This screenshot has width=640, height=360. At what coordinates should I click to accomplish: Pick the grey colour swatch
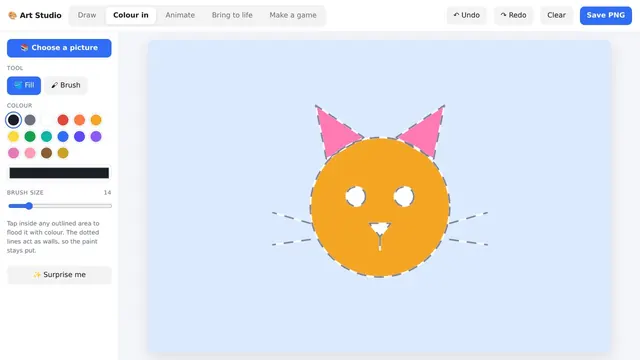30,120
